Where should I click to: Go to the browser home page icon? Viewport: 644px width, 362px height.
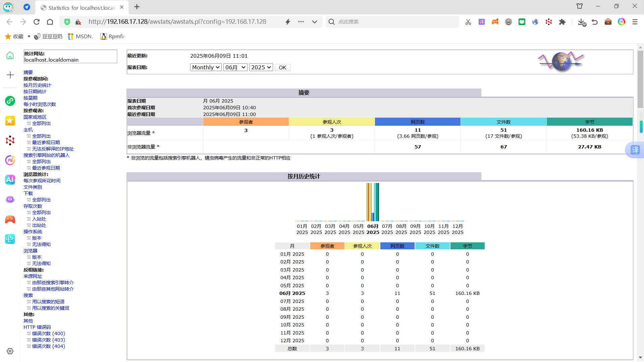(x=50, y=22)
